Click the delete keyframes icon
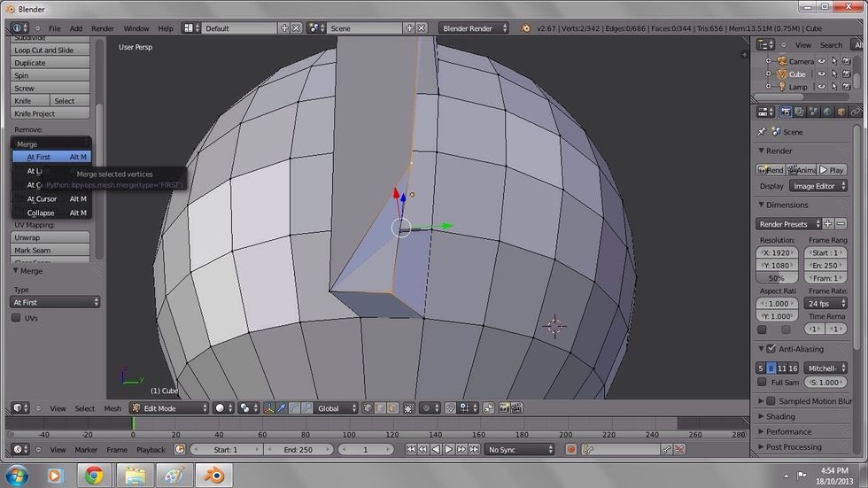The height and width of the screenshot is (488, 868). (680, 449)
